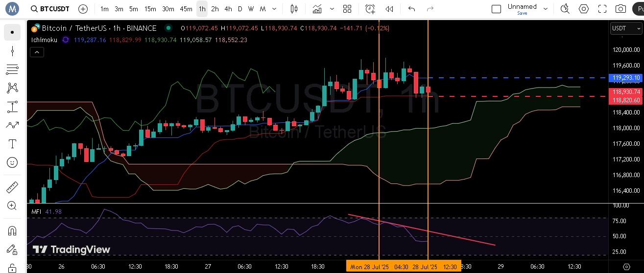Select the trend line drawing tool

pyautogui.click(x=12, y=51)
